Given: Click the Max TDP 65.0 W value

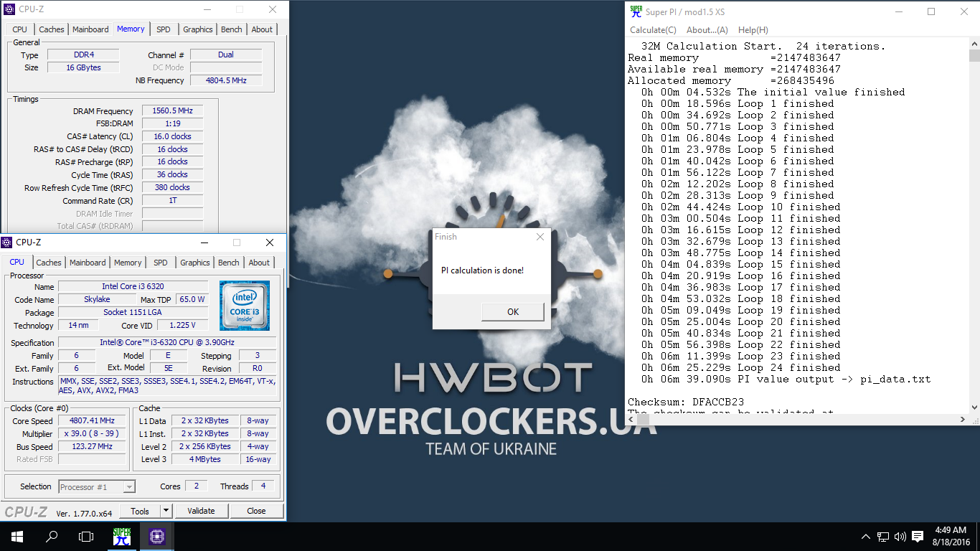Looking at the screenshot, I should pyautogui.click(x=192, y=299).
